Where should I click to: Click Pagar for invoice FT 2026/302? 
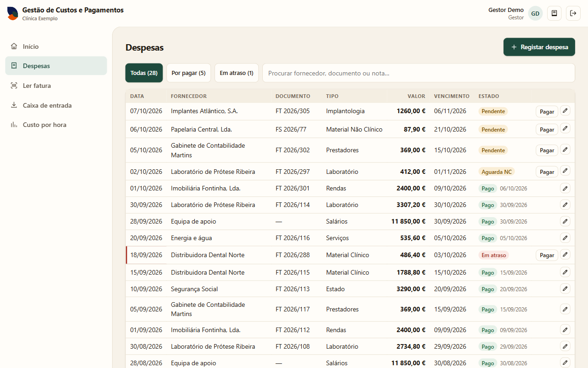click(x=547, y=150)
